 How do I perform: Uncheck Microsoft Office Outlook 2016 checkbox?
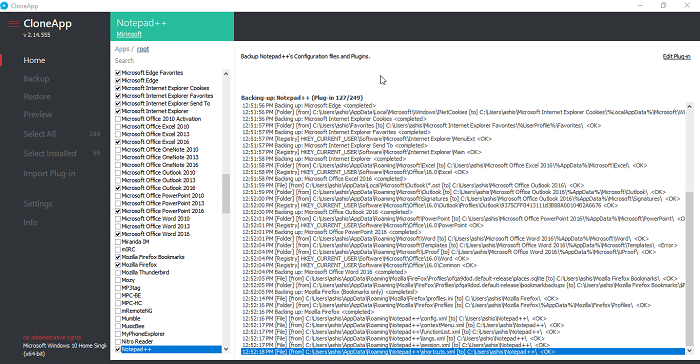[118, 188]
